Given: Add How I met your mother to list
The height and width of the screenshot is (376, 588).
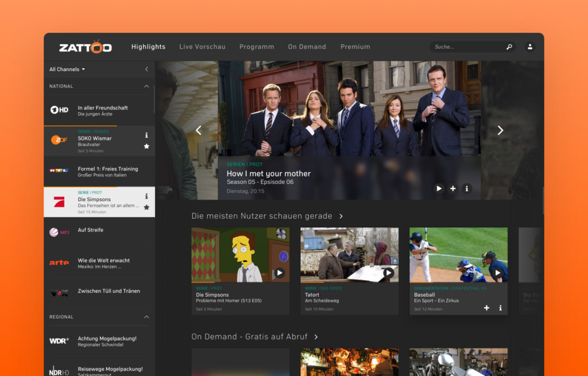Looking at the screenshot, I should [453, 188].
